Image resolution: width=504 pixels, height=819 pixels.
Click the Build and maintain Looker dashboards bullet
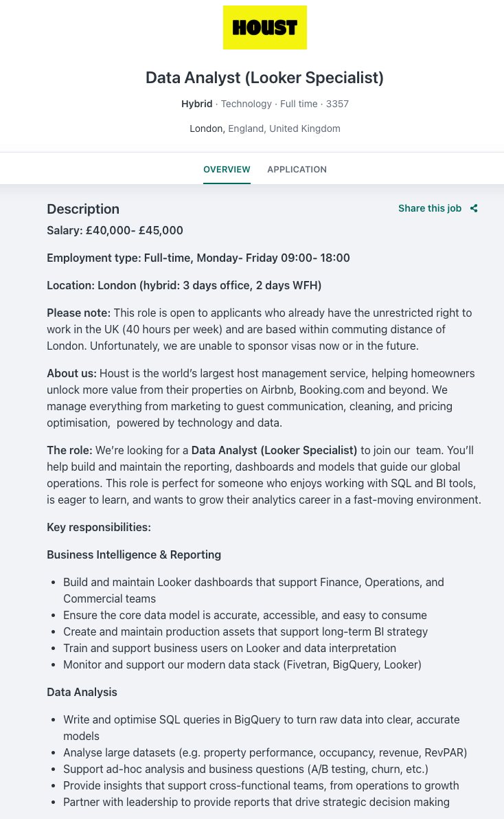click(x=253, y=582)
